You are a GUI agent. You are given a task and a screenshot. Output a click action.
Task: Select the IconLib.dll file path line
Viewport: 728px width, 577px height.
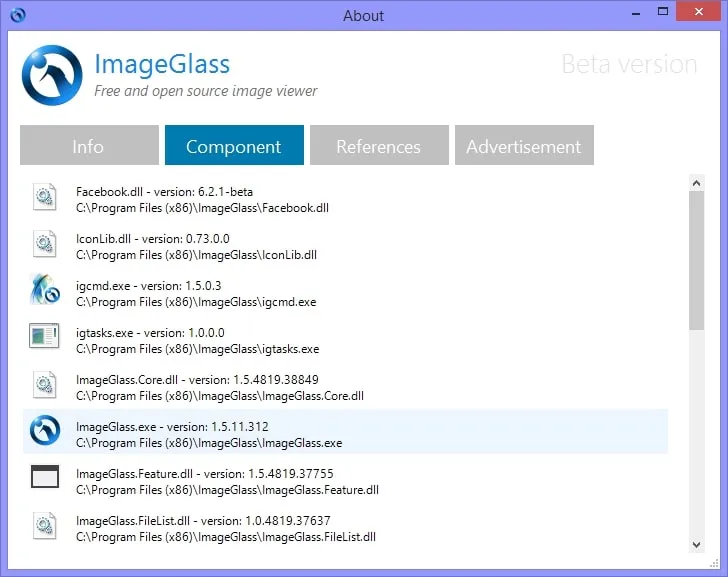196,255
